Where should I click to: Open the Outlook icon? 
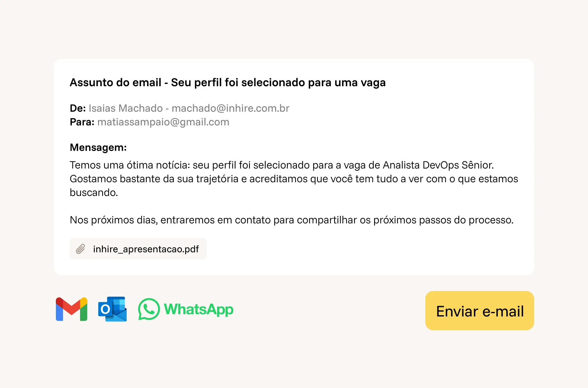(x=112, y=309)
